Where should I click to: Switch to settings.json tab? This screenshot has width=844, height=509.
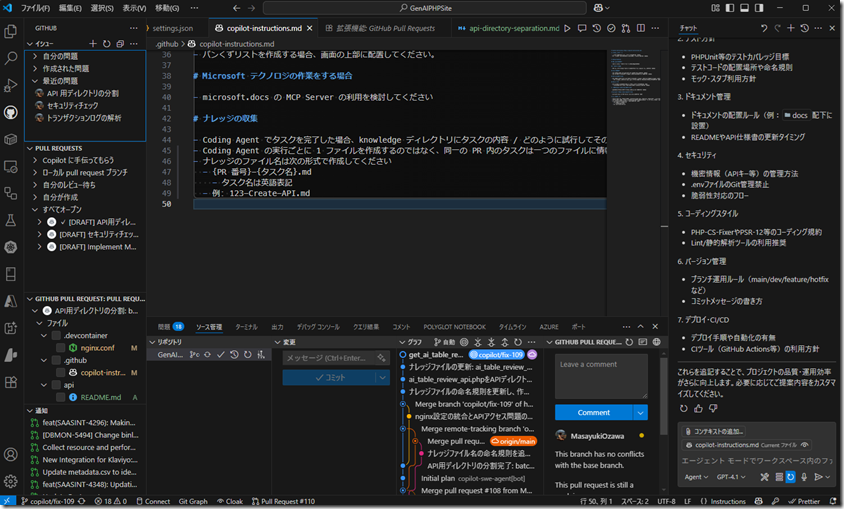tap(172, 28)
